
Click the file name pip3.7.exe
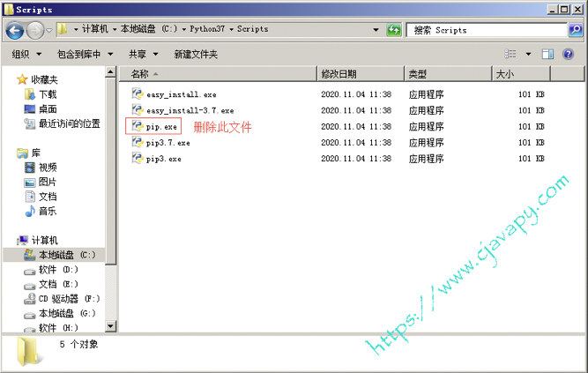[168, 143]
